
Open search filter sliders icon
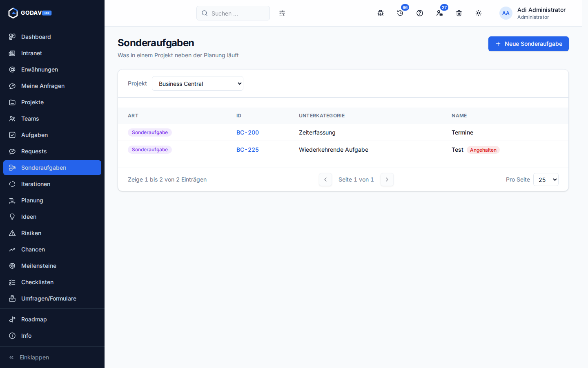282,13
